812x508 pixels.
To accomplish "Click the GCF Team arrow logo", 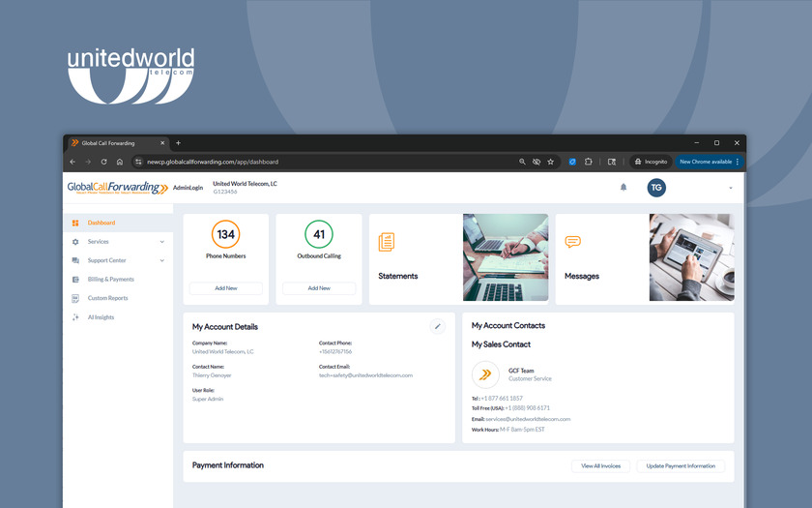I will (x=485, y=374).
